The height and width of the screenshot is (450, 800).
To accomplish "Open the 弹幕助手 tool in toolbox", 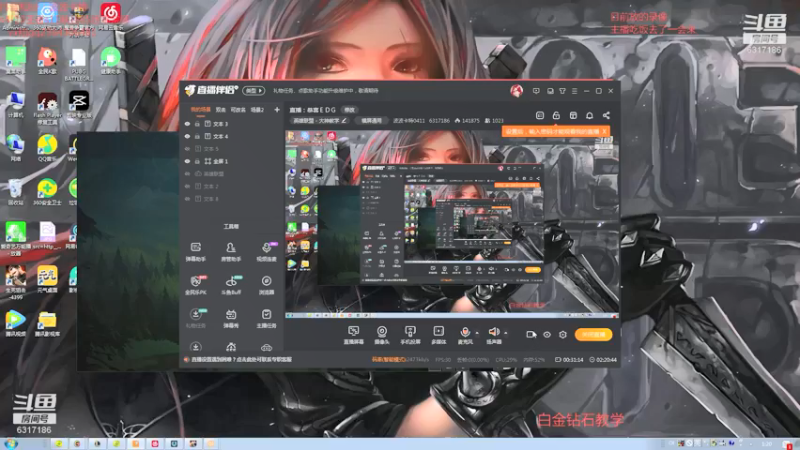I will tap(195, 252).
